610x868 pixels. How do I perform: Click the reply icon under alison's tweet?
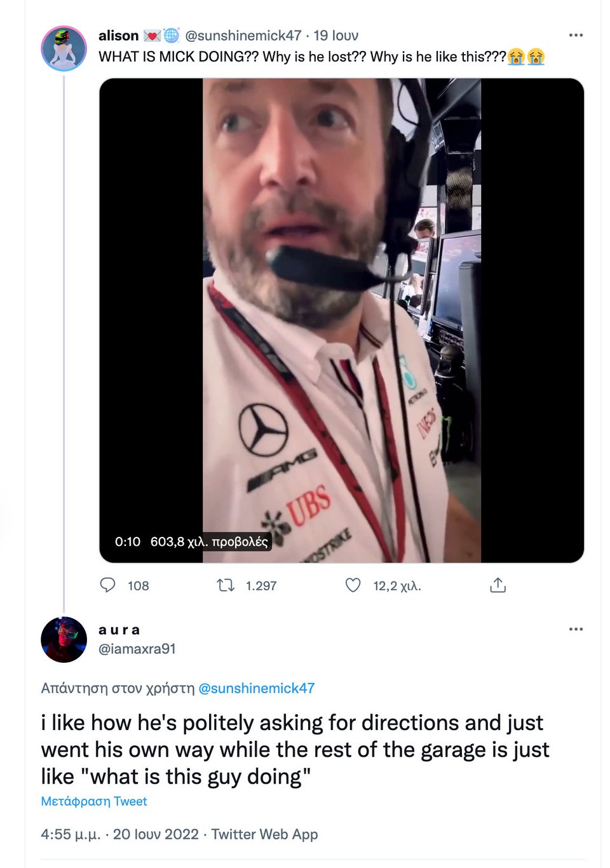tap(108, 585)
